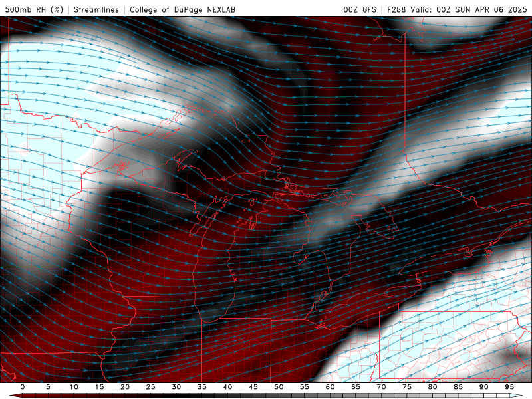Image resolution: width=532 pixels, height=399 pixels.
Task: Click 'College of DuPage NEXLAB' text
Action: [182, 9]
